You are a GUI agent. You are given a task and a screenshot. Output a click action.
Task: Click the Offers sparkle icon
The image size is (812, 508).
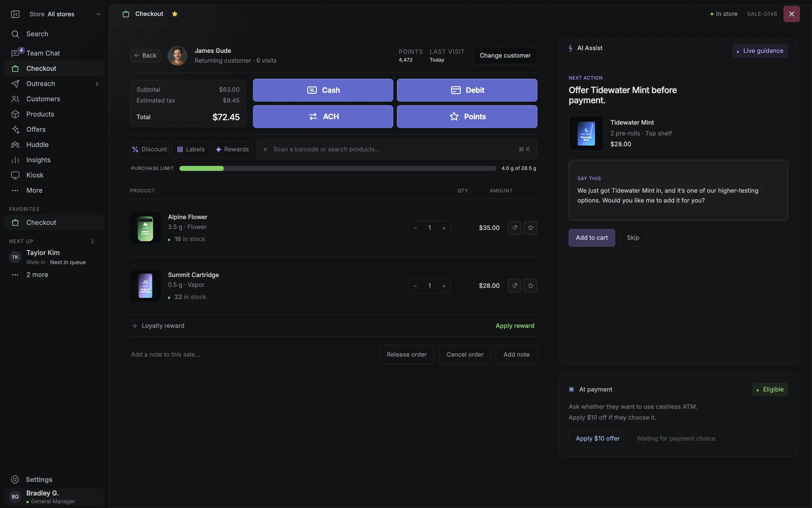(x=15, y=129)
